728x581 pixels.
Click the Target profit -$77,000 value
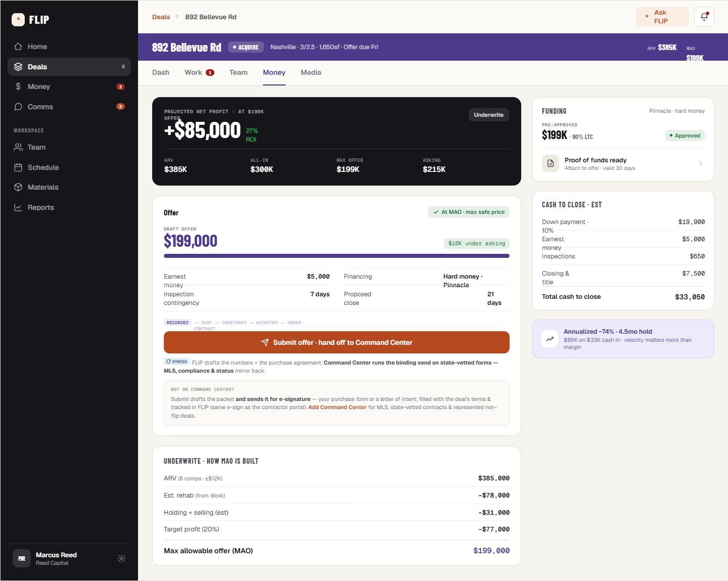[493, 529]
